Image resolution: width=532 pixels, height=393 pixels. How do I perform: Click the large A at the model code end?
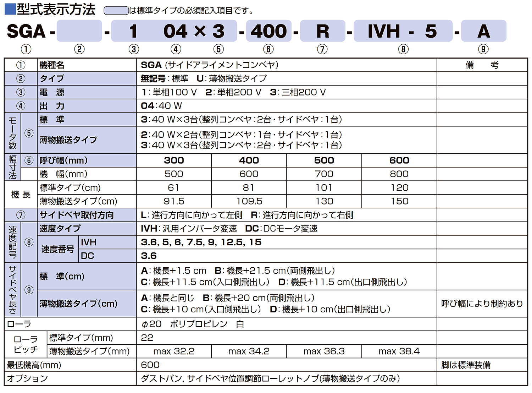tap(484, 31)
